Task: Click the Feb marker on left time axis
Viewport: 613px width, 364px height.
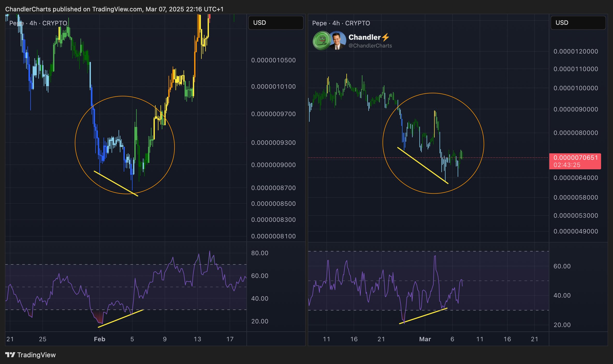Action: pos(99,339)
